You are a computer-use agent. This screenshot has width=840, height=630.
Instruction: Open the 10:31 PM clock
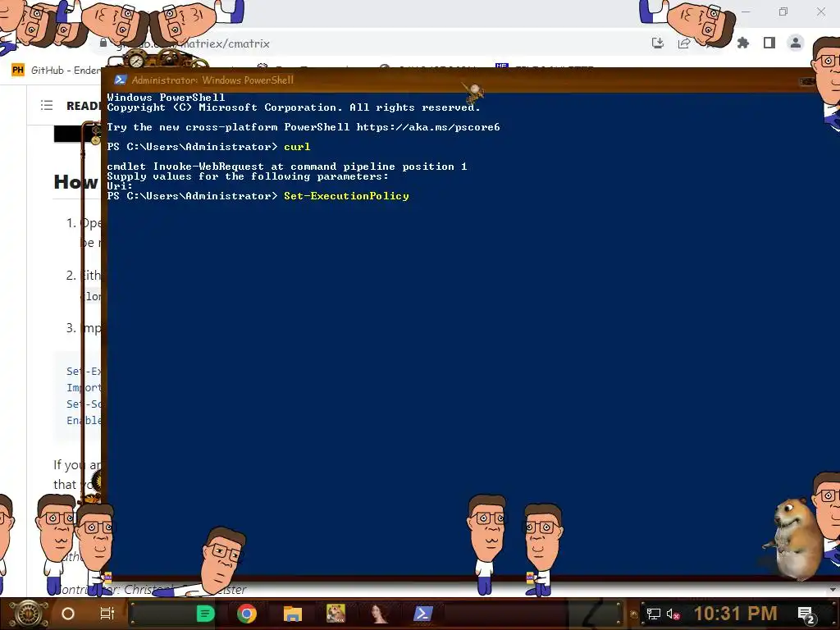click(x=735, y=614)
